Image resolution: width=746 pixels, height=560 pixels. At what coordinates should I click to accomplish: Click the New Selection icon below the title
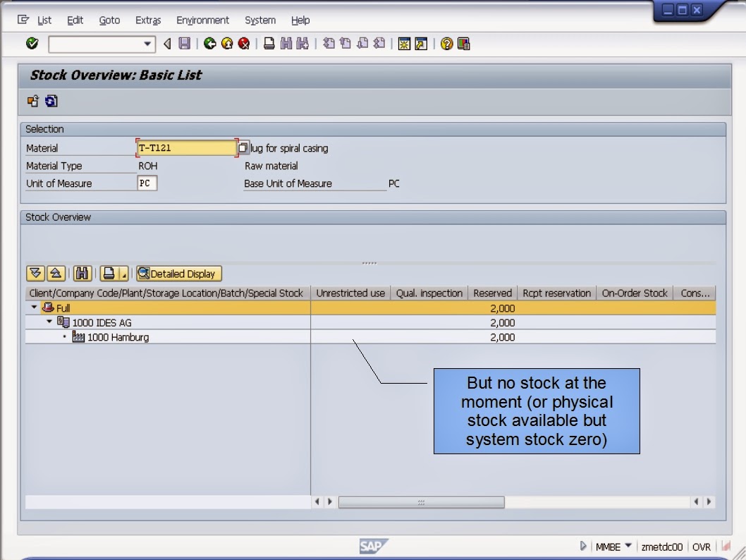33,101
